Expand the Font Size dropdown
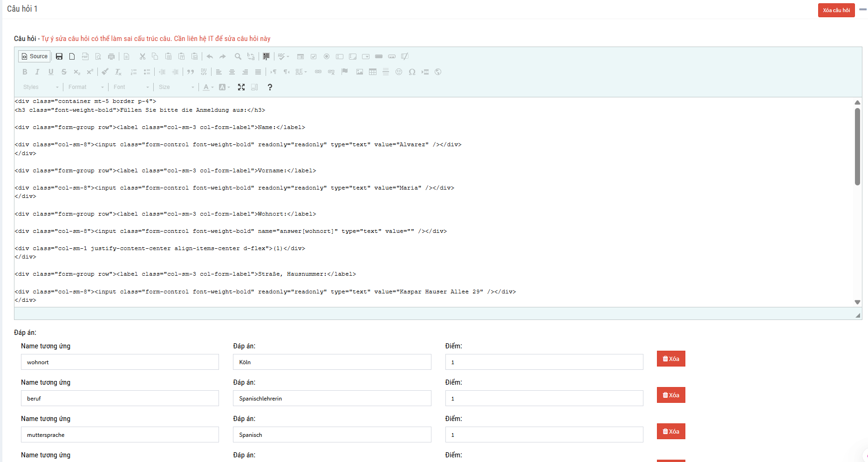868x462 pixels. (176, 87)
